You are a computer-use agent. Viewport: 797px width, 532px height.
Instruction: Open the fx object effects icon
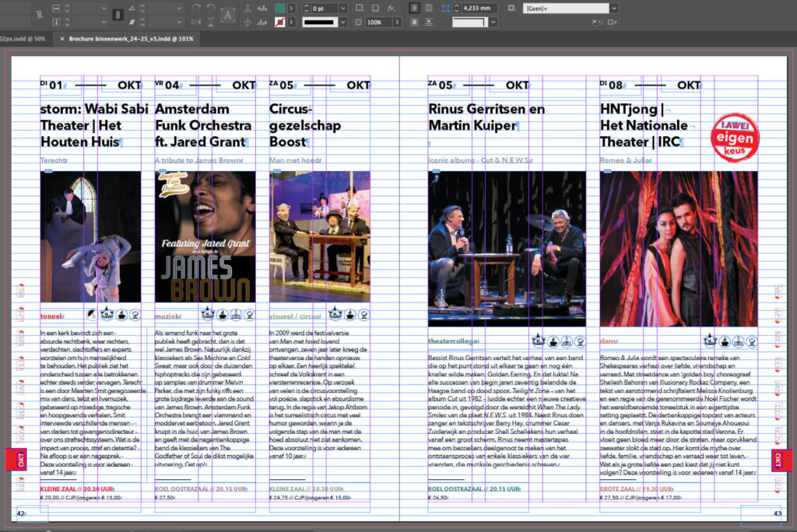click(x=391, y=9)
